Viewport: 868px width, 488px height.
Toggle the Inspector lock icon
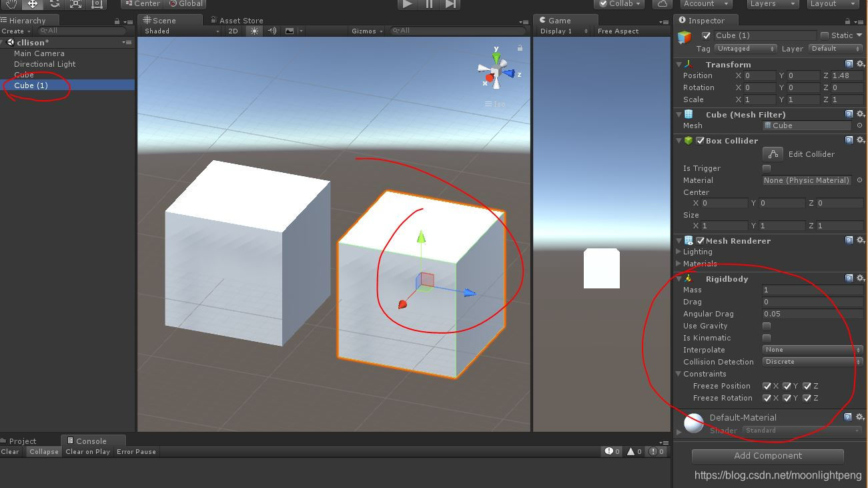[x=848, y=21]
